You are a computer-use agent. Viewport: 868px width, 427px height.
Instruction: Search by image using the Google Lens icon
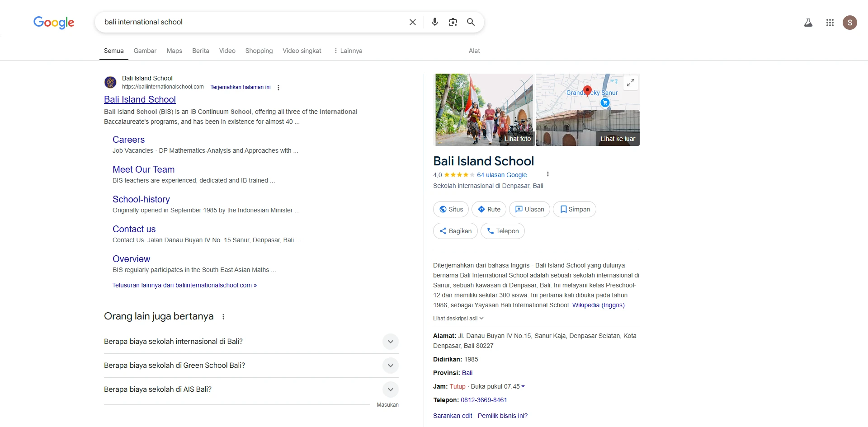point(453,22)
